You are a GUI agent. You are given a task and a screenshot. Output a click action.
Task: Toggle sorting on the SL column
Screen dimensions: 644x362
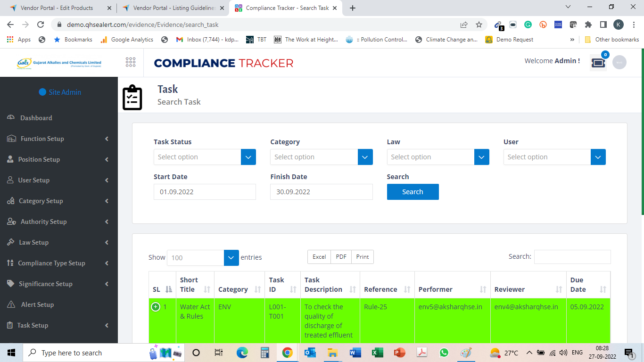(168, 288)
